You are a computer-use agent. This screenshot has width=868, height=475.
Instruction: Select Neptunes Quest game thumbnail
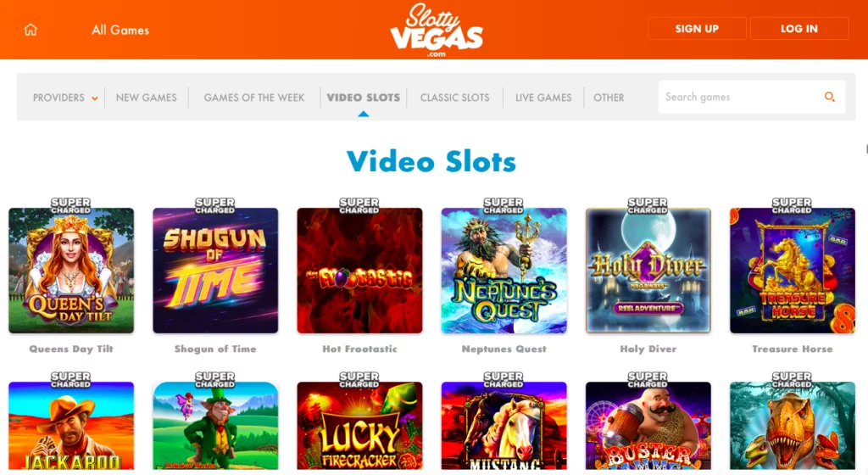[x=504, y=271]
